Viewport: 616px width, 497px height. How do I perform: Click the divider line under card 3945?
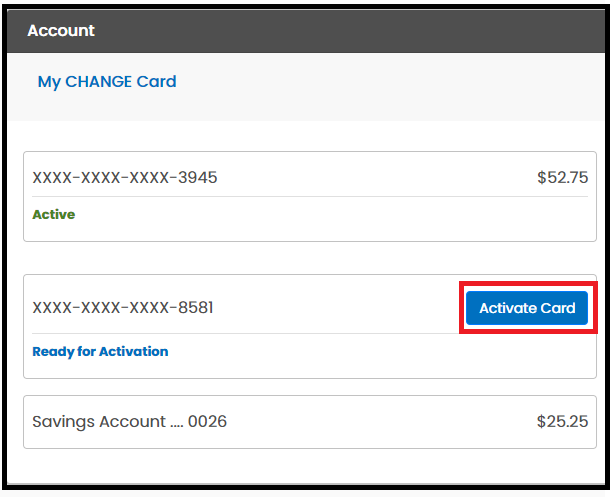(x=310, y=196)
